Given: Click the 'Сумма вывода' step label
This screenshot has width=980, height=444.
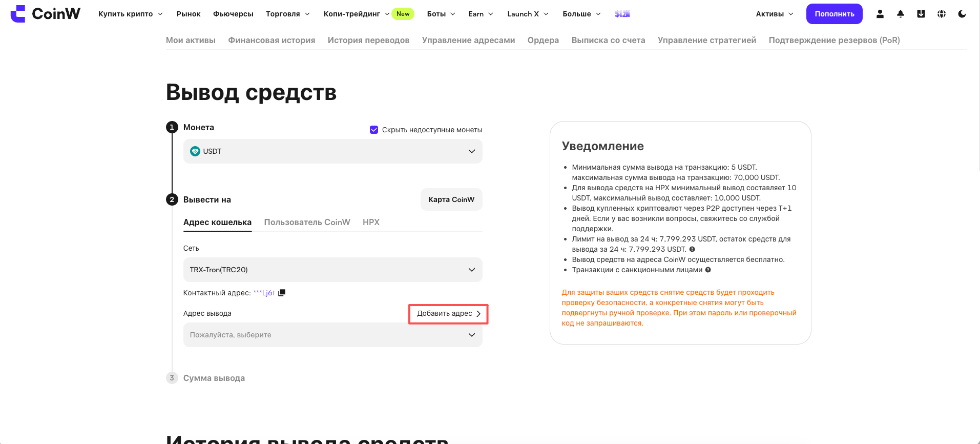Looking at the screenshot, I should pyautogui.click(x=214, y=378).
